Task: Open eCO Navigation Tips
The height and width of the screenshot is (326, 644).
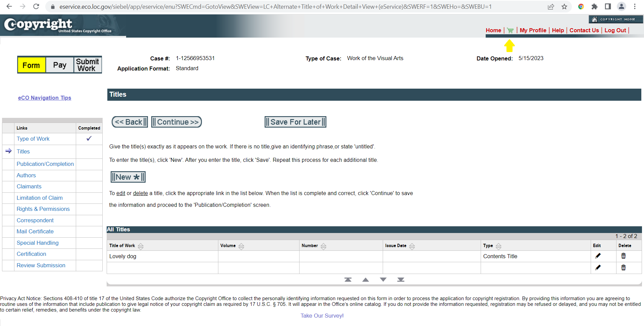Action: click(x=45, y=98)
